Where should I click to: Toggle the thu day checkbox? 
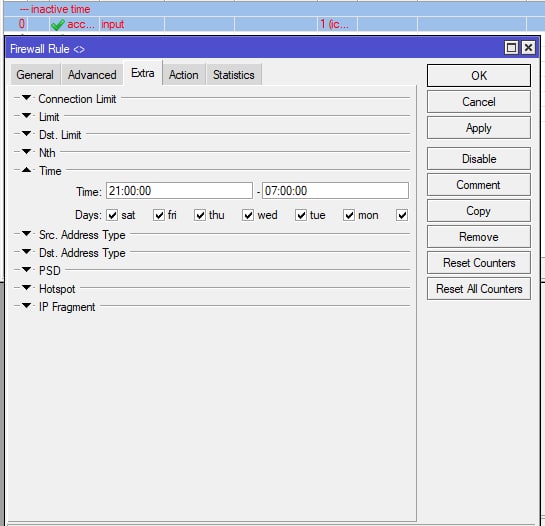(x=200, y=215)
